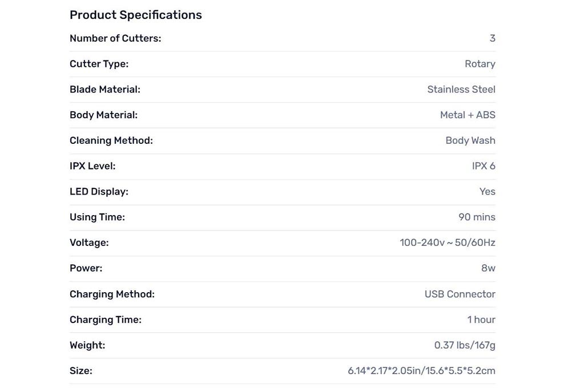
Task: Click the 90 mins using time
Action: [477, 217]
